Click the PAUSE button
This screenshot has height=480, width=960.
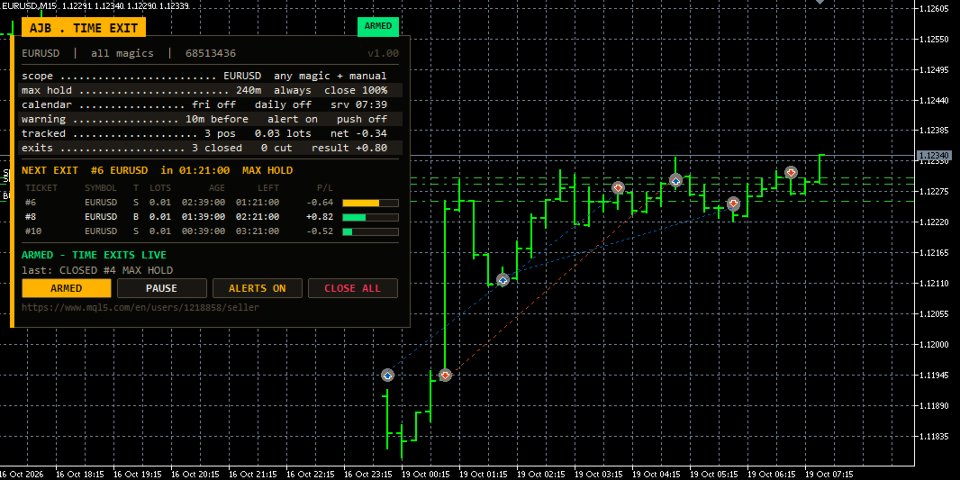pos(162,288)
